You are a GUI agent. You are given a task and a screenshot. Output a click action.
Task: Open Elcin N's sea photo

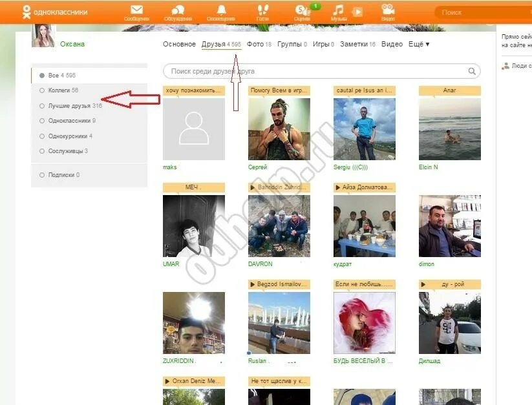pos(449,129)
